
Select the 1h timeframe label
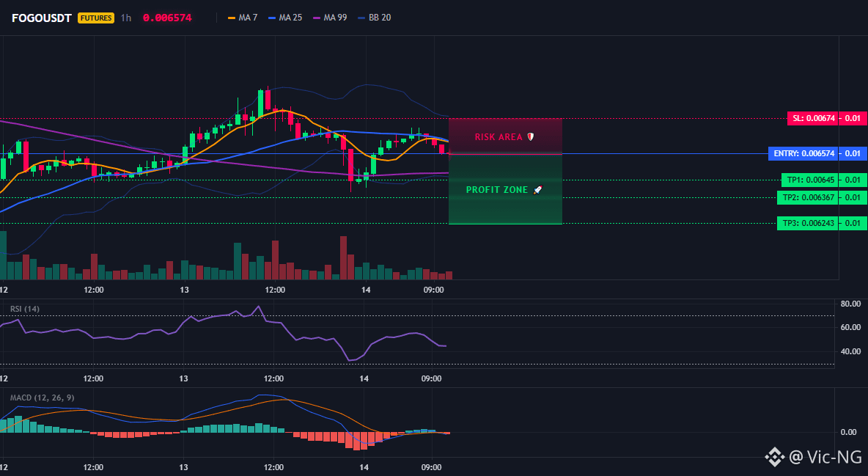tap(126, 18)
